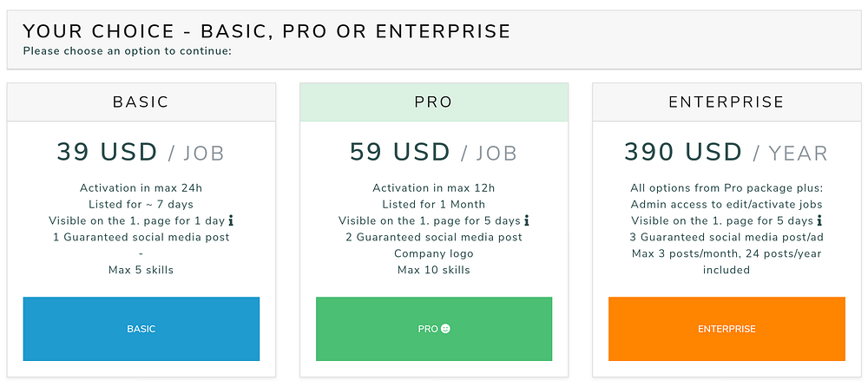Click 'Activation in max 12h' in Pro card
The image size is (868, 387).
(x=433, y=187)
